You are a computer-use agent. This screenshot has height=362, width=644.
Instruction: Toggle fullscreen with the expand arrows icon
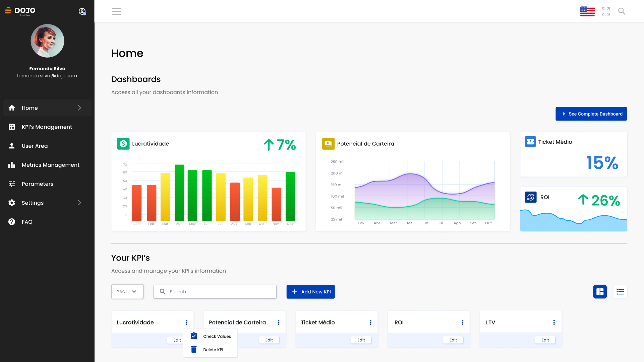[x=606, y=11]
